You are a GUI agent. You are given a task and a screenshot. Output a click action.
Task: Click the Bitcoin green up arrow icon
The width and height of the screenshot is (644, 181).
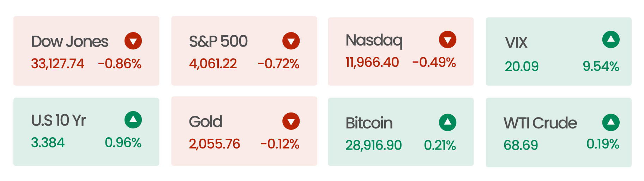tap(447, 122)
